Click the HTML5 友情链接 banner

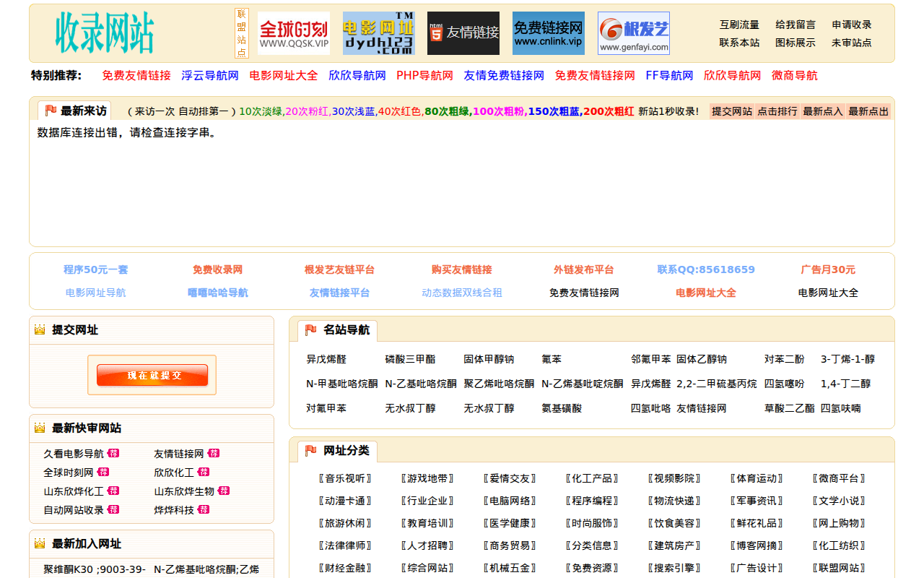(x=463, y=33)
